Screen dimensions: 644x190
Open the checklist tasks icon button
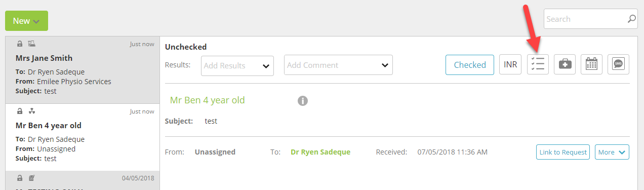coord(538,64)
